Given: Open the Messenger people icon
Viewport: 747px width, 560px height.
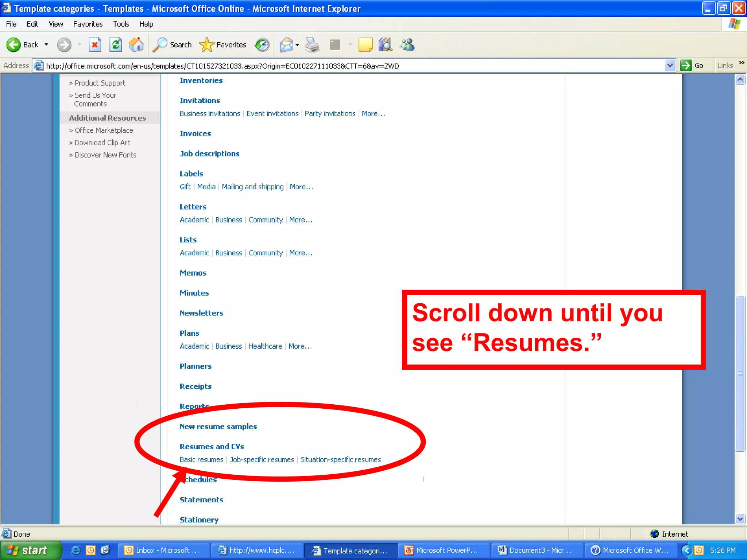Looking at the screenshot, I should [407, 45].
